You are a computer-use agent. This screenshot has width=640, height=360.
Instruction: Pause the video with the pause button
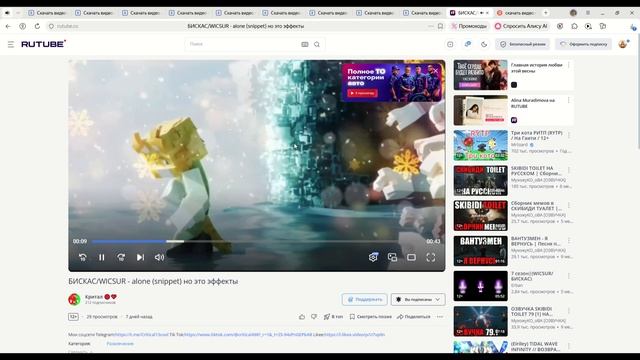(102, 257)
